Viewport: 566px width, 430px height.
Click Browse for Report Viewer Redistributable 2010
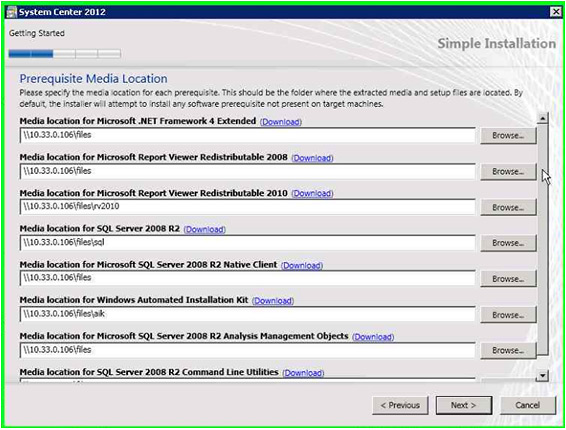click(508, 207)
